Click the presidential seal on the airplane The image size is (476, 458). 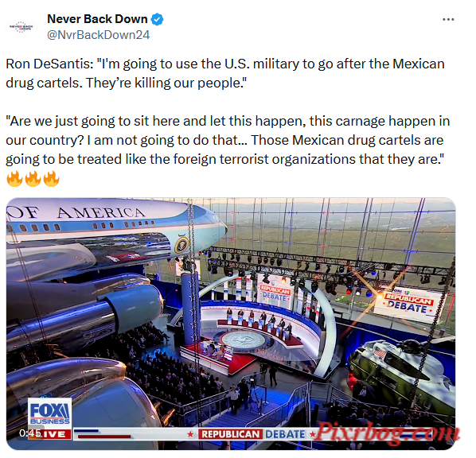click(181, 245)
